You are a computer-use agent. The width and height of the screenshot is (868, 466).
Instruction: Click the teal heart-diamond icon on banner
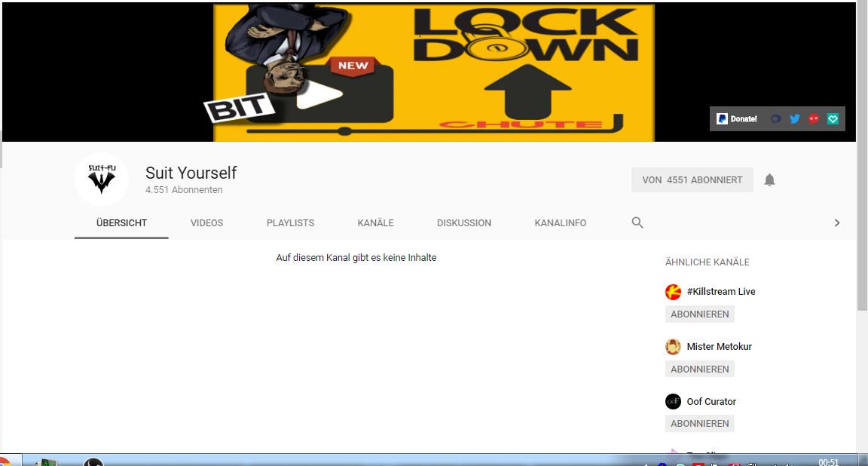click(x=833, y=118)
